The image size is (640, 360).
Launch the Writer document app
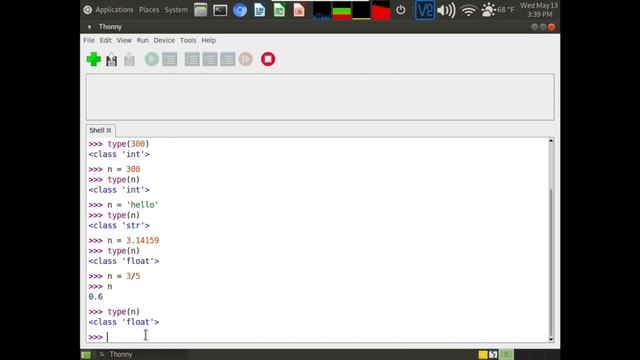260,10
